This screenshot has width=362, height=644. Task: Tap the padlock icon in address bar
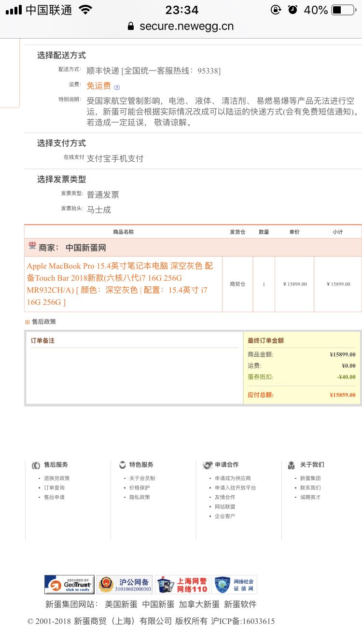click(131, 27)
